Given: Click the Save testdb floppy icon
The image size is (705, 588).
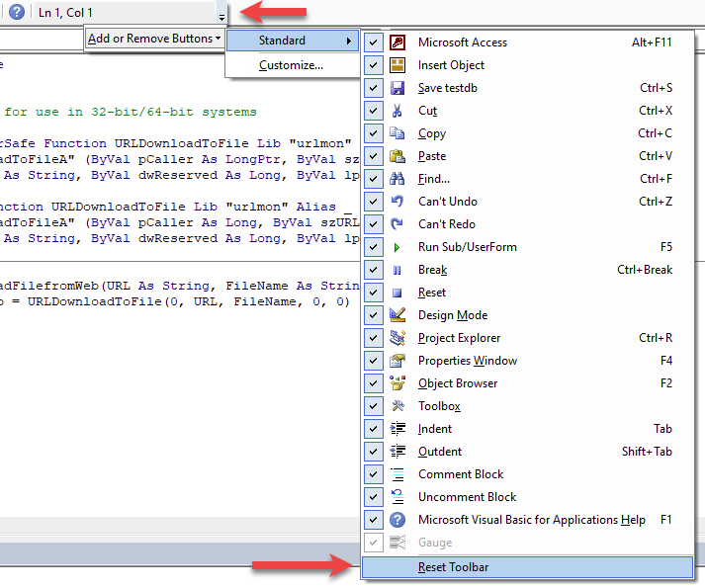Looking at the screenshot, I should click(397, 88).
